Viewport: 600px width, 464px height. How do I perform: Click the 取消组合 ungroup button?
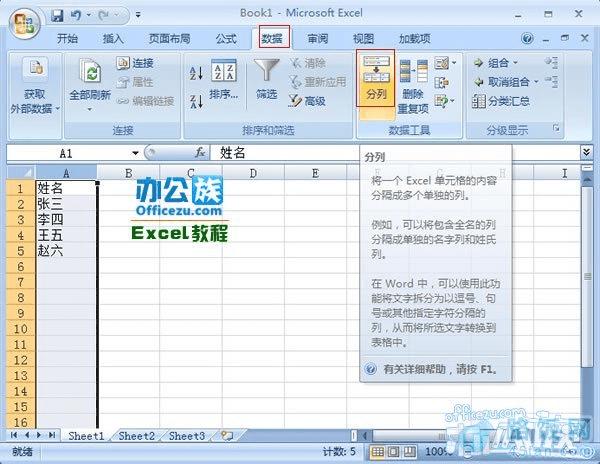click(x=502, y=81)
